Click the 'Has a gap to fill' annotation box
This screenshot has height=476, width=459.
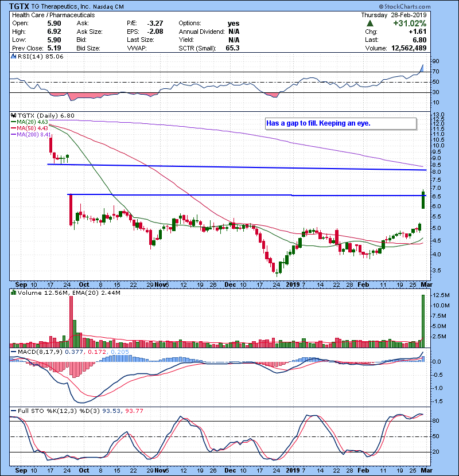pyautogui.click(x=340, y=123)
